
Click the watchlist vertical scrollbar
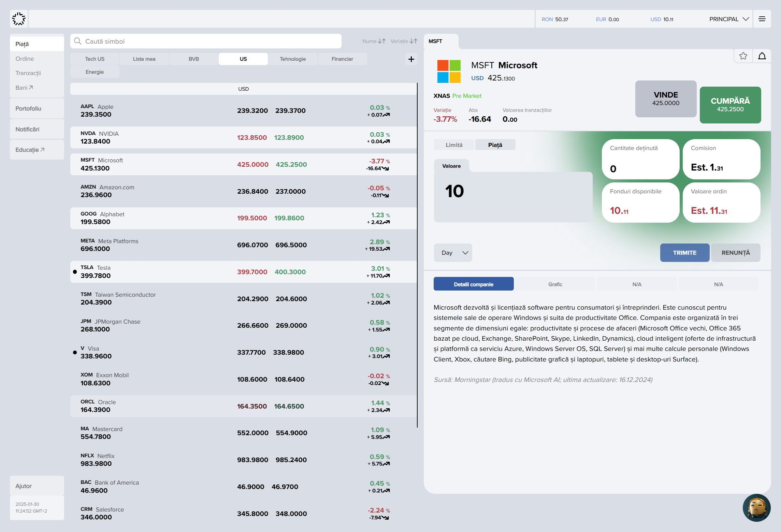point(417,255)
